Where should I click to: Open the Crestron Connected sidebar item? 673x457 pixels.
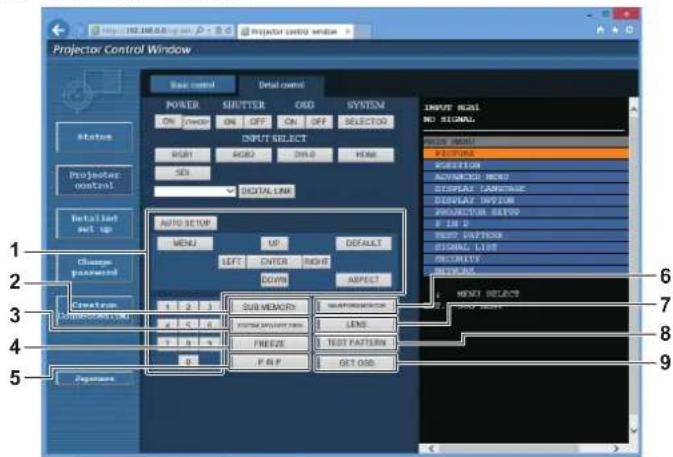[94, 310]
